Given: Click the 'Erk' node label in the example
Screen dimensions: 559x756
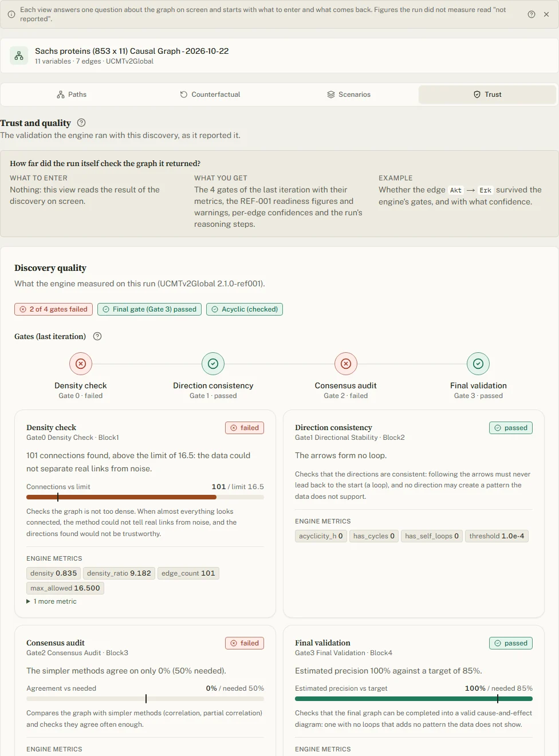Looking at the screenshot, I should coord(486,190).
